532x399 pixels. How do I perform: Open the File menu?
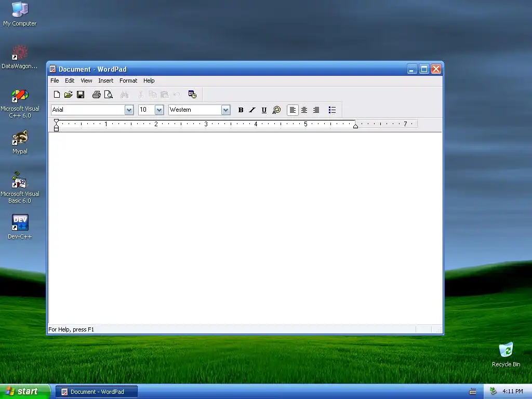(x=55, y=81)
